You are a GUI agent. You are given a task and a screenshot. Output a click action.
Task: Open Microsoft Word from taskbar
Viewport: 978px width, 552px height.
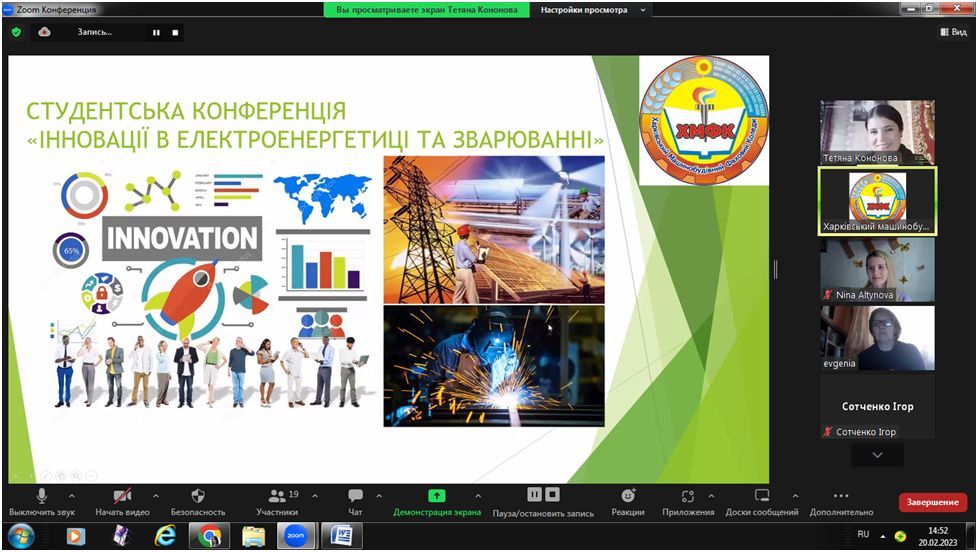pyautogui.click(x=341, y=536)
